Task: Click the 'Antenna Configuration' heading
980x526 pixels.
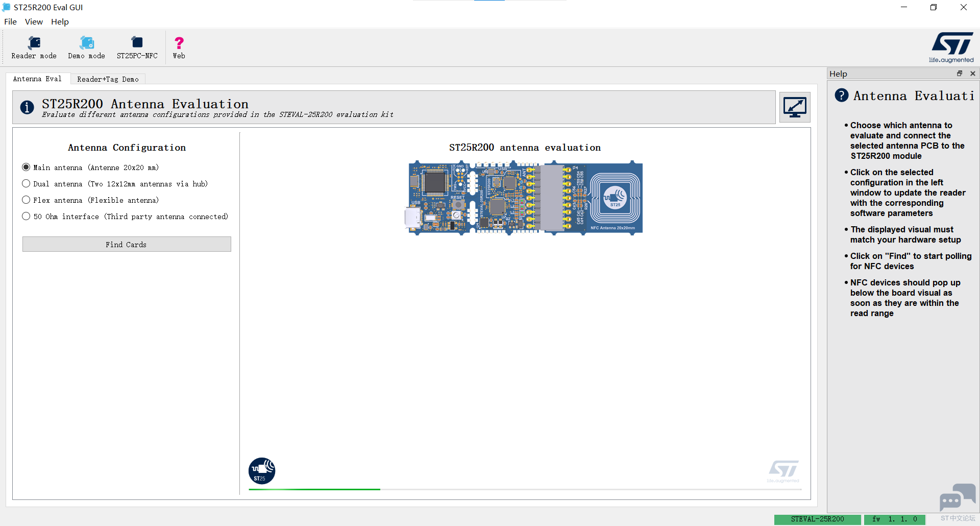Action: [x=127, y=148]
